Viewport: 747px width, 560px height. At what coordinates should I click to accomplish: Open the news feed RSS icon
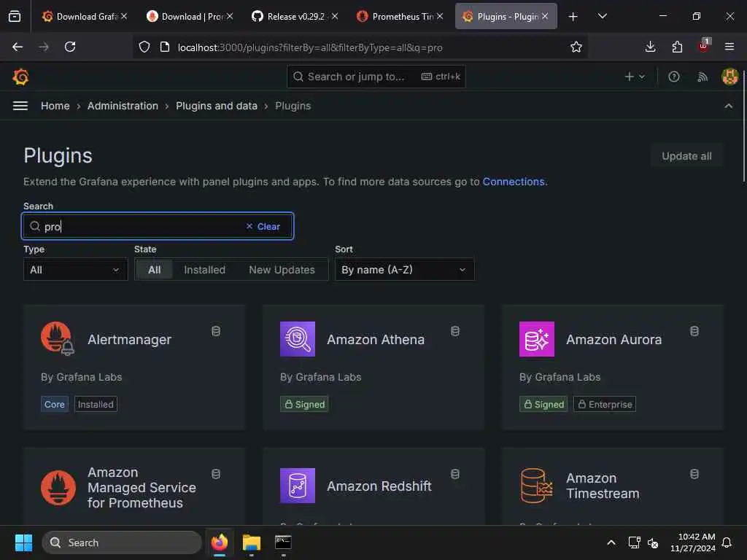coord(703,77)
